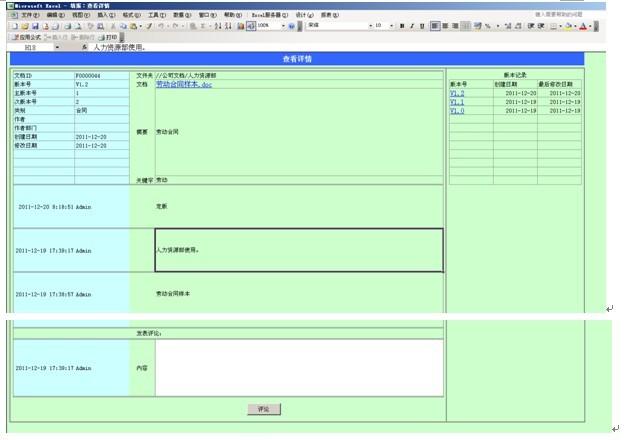Screen dimensions: 626x440
Task: Click Increase Decimal icon
Action: (x=508, y=26)
